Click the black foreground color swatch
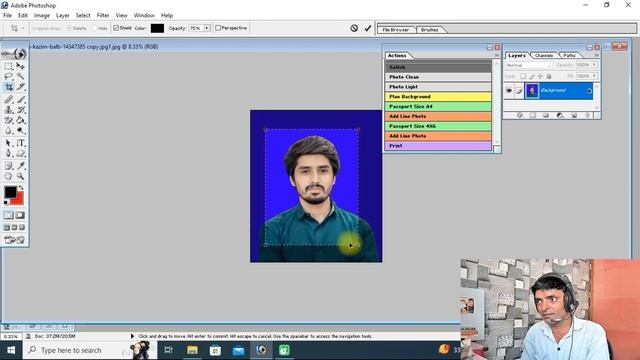Viewport: 640px width, 360px height. click(11, 192)
